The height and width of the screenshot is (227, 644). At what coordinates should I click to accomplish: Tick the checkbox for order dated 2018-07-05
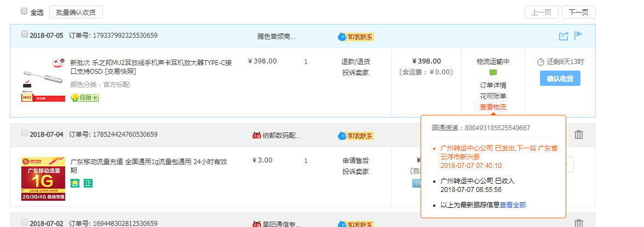24,34
